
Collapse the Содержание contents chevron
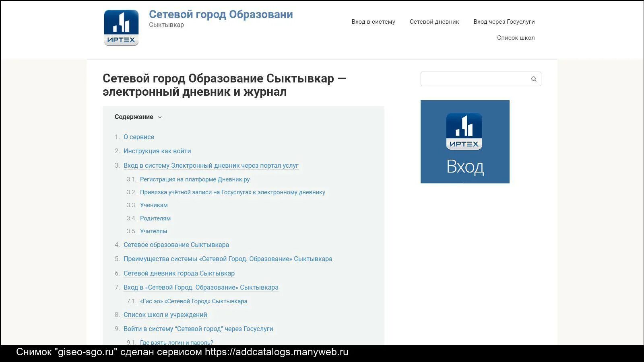[x=160, y=117]
